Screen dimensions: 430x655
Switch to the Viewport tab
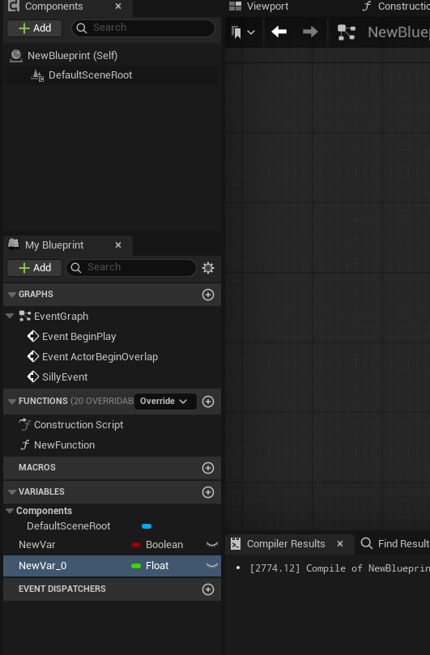259,6
